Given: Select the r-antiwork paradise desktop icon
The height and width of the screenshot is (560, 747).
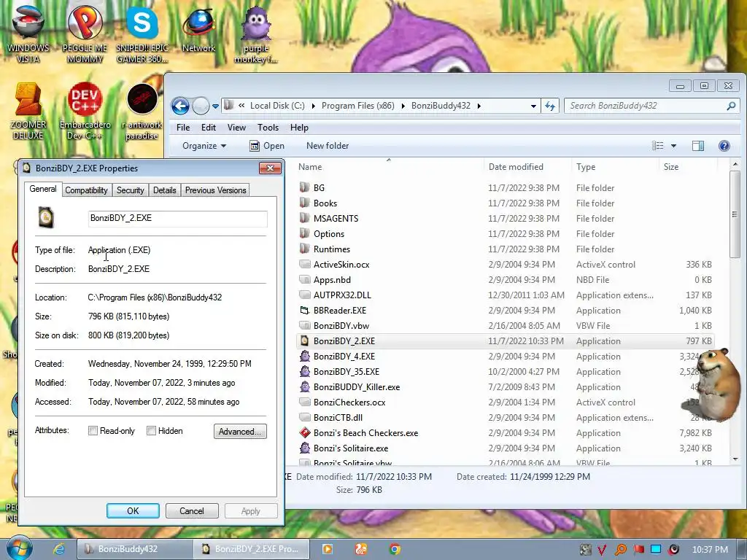Looking at the screenshot, I should (142, 112).
